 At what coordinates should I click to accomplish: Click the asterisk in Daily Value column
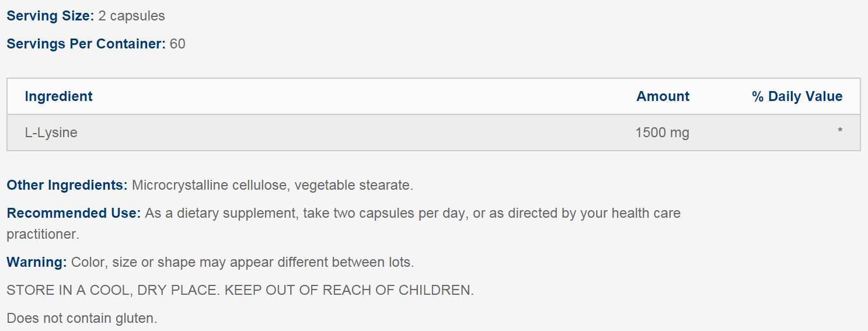[840, 131]
